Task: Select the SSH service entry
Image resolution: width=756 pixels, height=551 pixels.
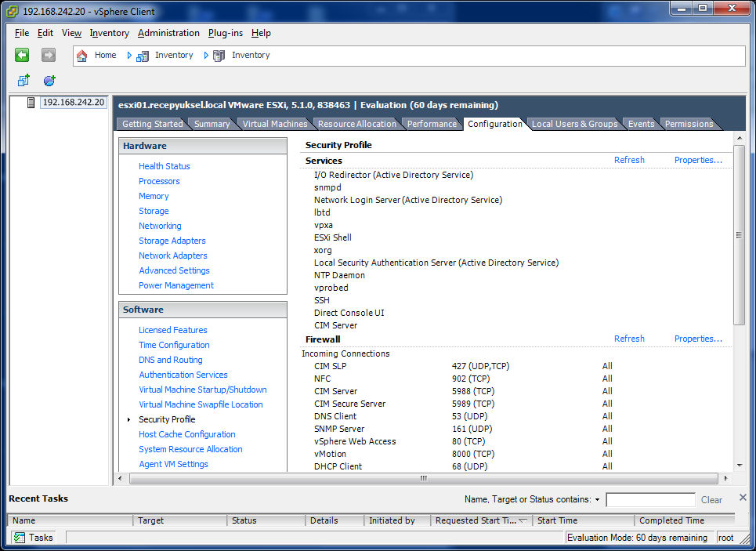Action: click(321, 300)
